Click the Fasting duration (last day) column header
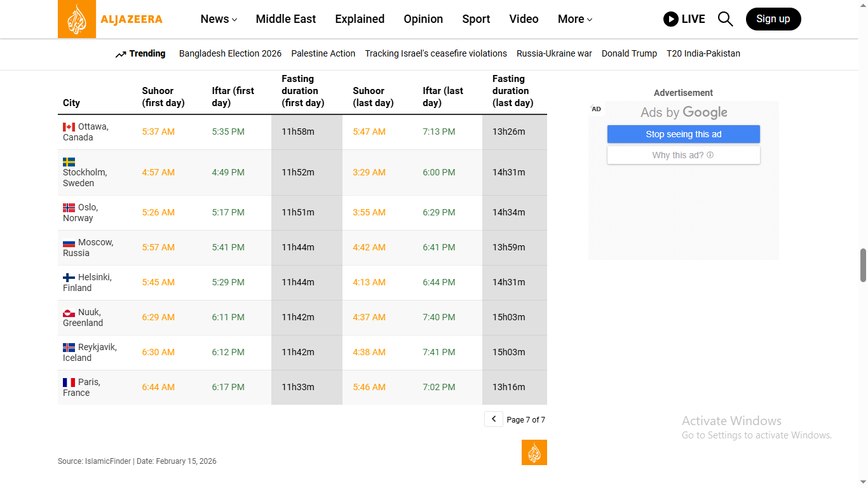 pyautogui.click(x=513, y=91)
